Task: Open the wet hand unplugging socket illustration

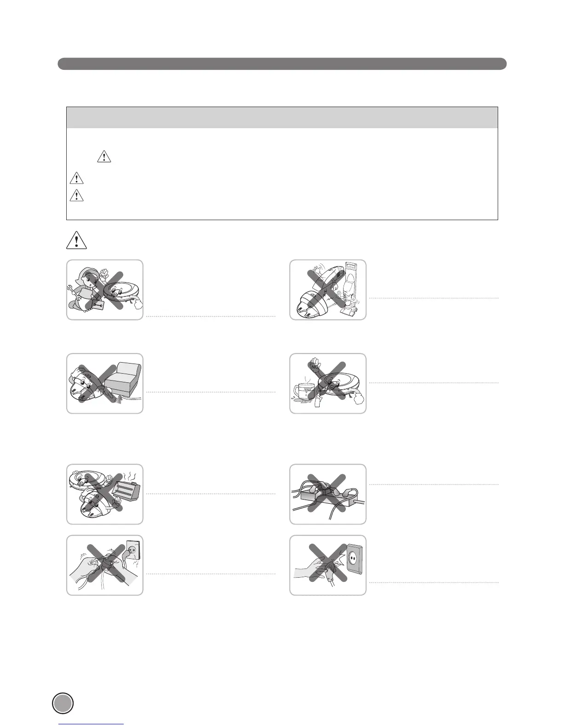Action: 328,565
